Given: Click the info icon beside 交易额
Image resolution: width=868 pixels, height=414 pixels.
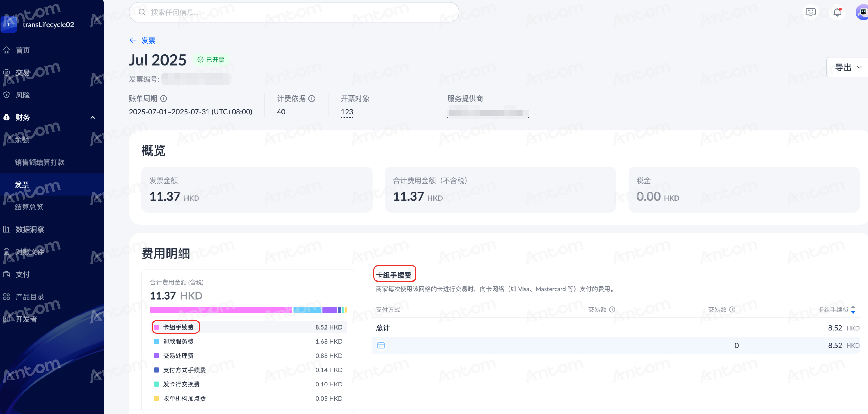Looking at the screenshot, I should point(612,310).
